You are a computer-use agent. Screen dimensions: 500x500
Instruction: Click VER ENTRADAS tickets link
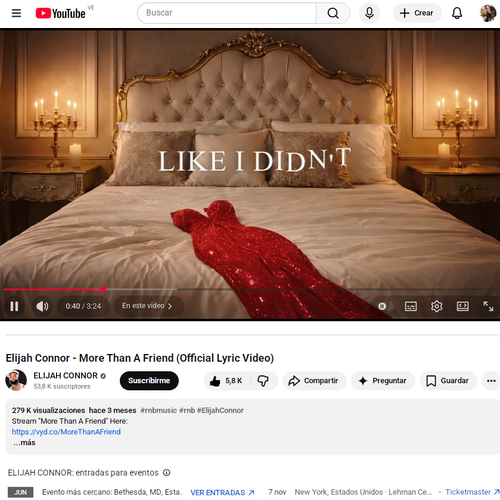coord(222,492)
